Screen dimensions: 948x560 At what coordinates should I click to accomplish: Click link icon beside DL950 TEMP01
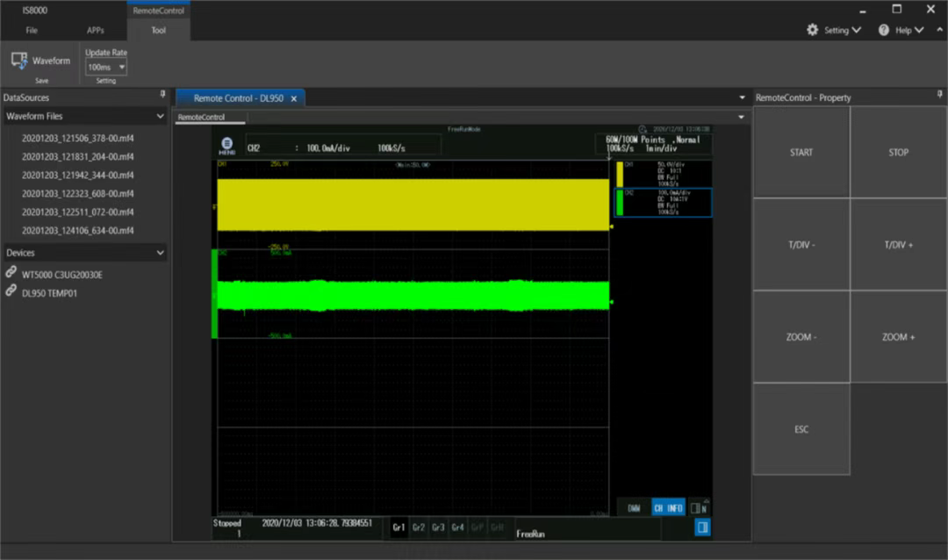click(11, 291)
